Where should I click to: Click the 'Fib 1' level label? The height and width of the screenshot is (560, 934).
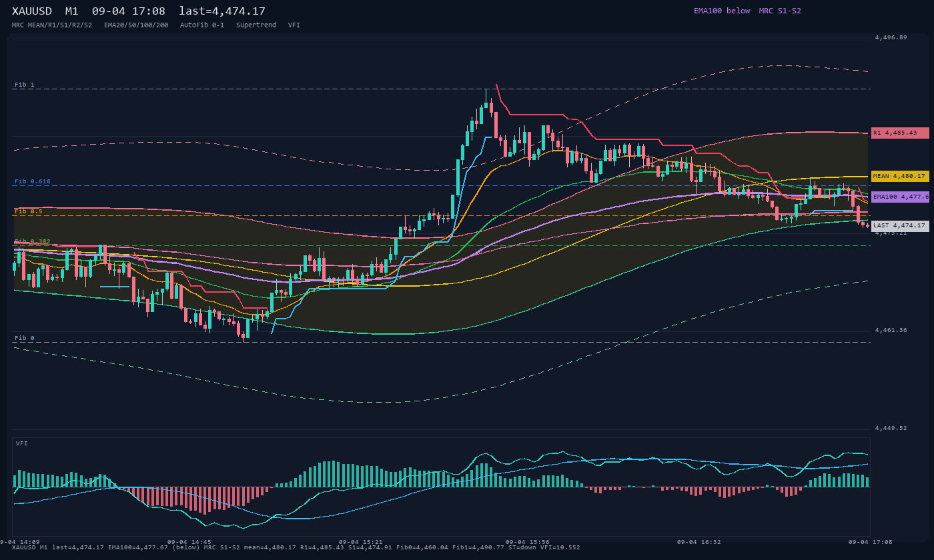click(x=25, y=85)
